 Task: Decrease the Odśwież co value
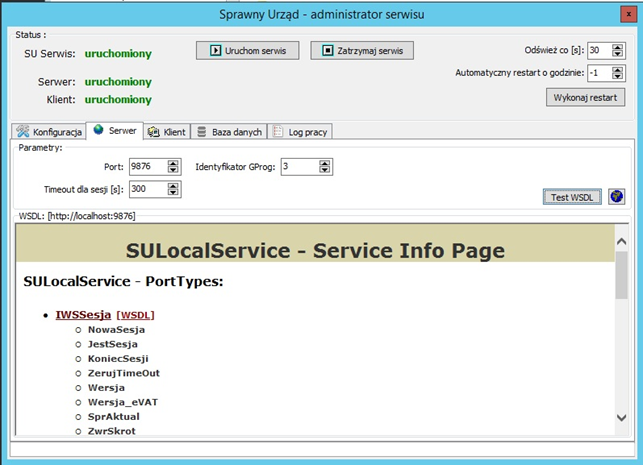[x=617, y=54]
